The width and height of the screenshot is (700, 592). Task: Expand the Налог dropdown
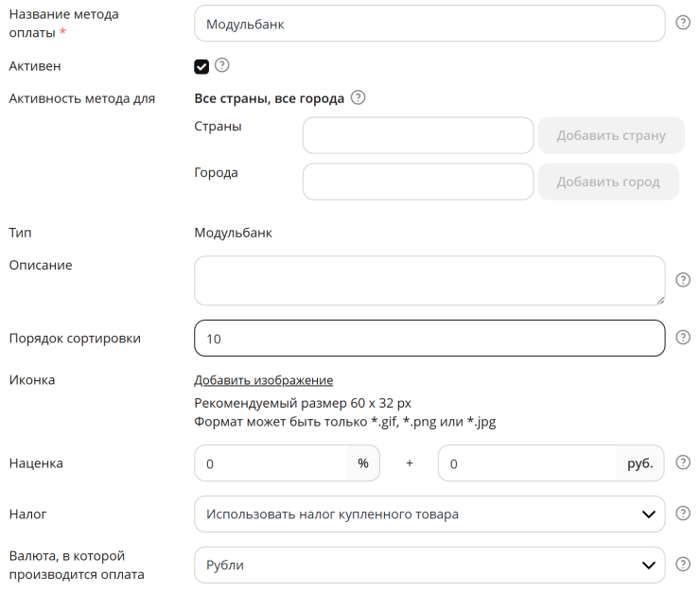point(429,514)
